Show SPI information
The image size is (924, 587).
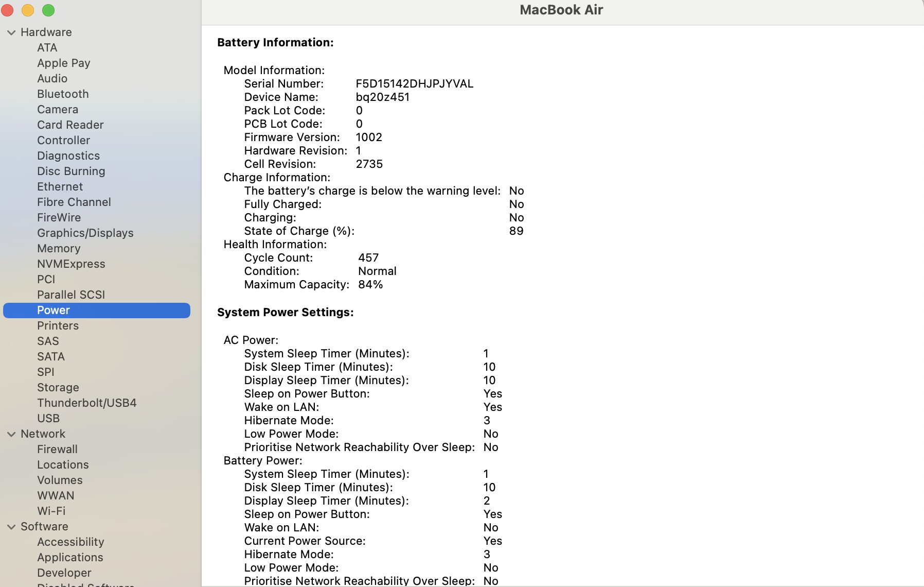(x=45, y=372)
